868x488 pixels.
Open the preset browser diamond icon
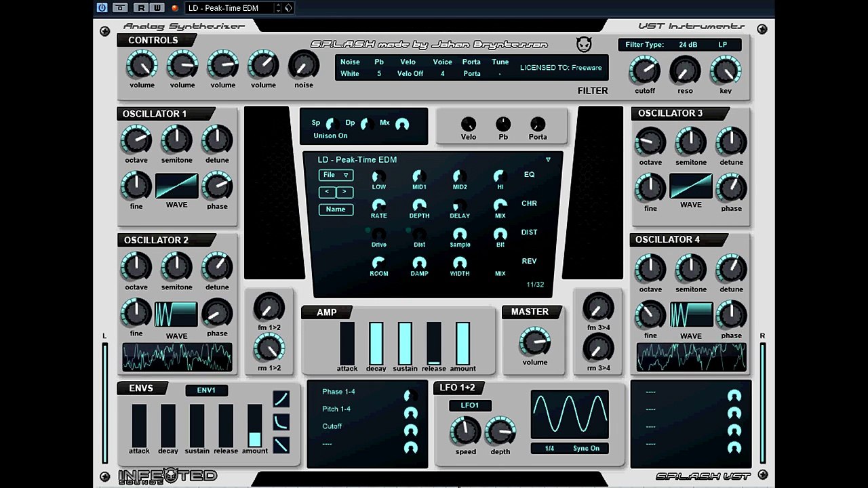pos(288,7)
